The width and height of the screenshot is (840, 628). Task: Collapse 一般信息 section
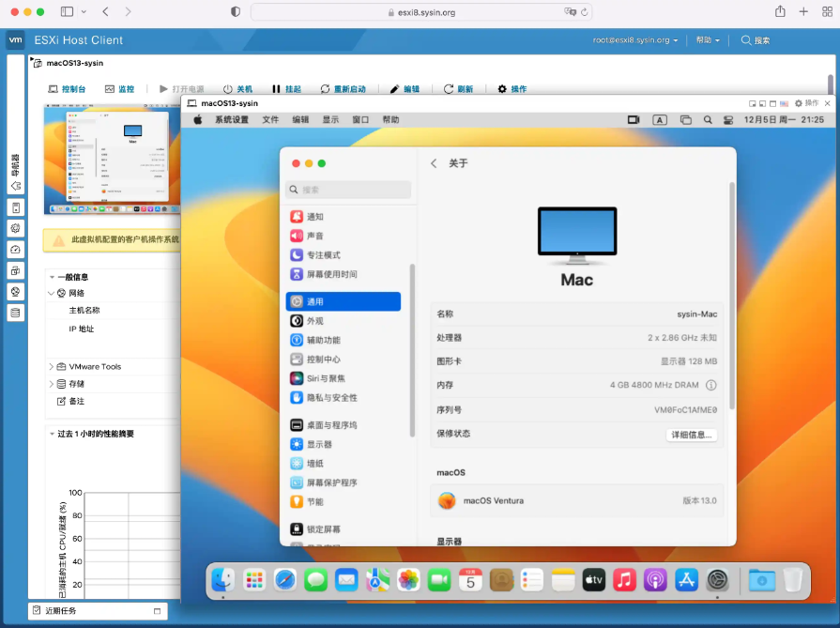tap(52, 277)
